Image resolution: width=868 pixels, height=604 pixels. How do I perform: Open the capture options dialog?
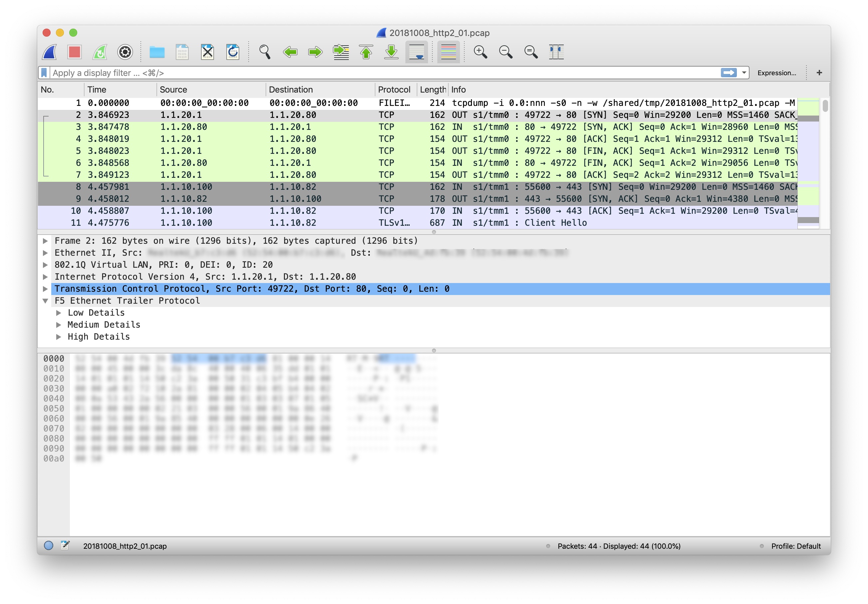[x=125, y=52]
